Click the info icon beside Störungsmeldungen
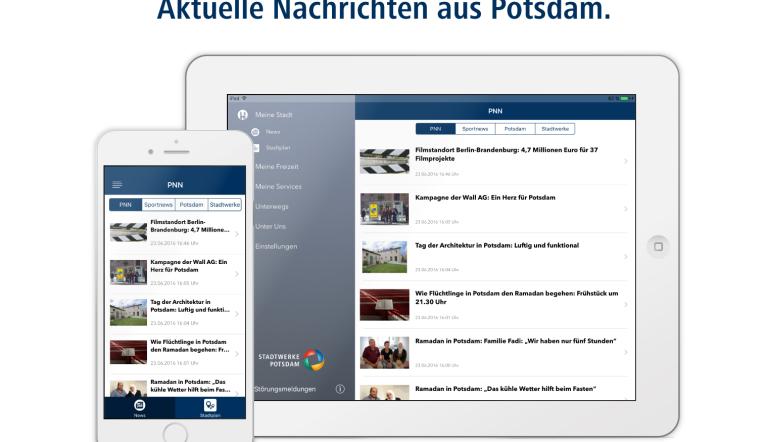This screenshot has width=768, height=442. 340,389
